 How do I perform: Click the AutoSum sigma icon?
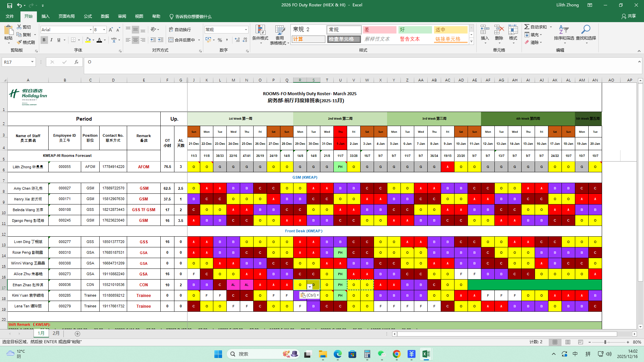pyautogui.click(x=527, y=27)
